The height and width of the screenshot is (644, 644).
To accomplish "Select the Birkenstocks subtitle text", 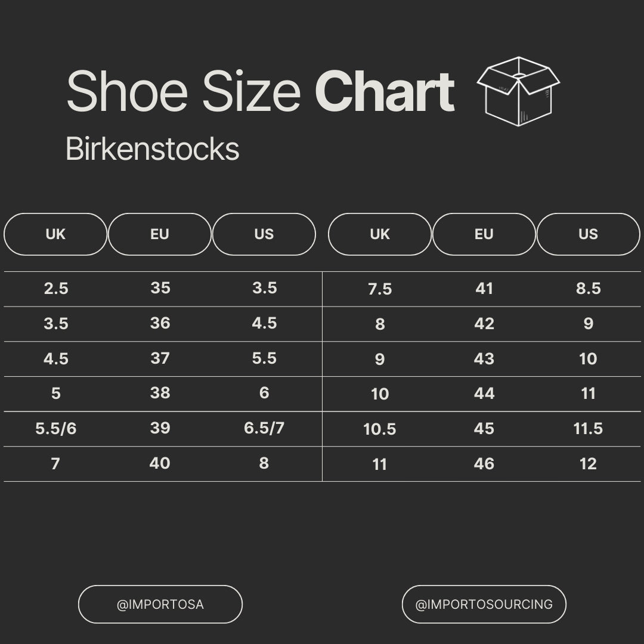I will [x=153, y=149].
